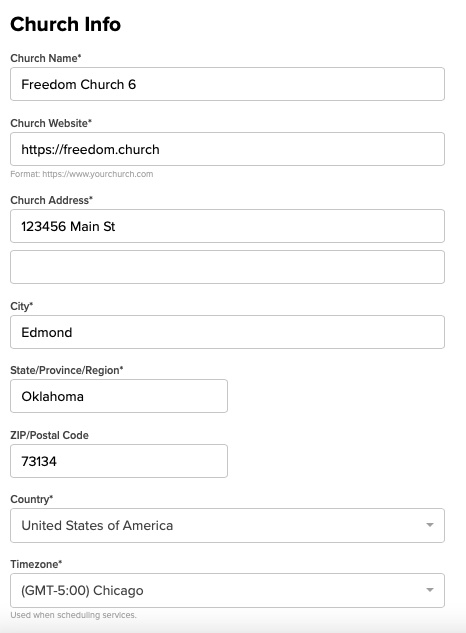
Task: Click the Church Name label
Action: tap(46, 58)
